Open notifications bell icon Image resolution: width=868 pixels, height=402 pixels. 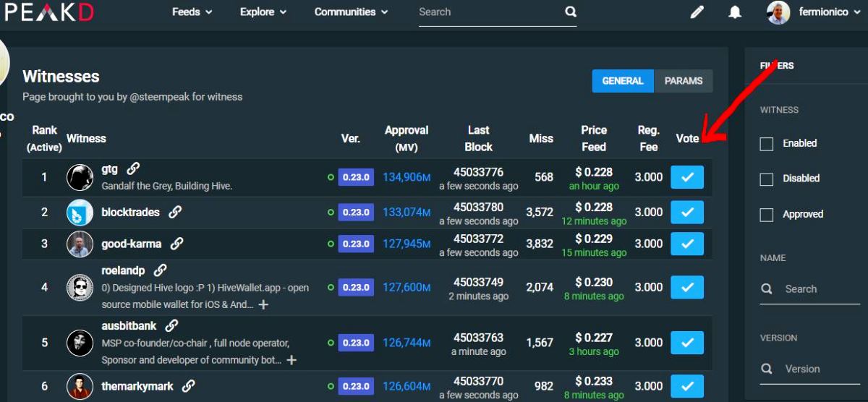tap(735, 12)
